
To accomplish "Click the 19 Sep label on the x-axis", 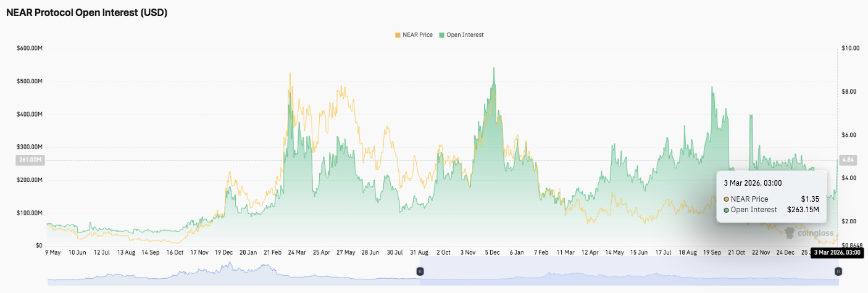I will 712,252.
